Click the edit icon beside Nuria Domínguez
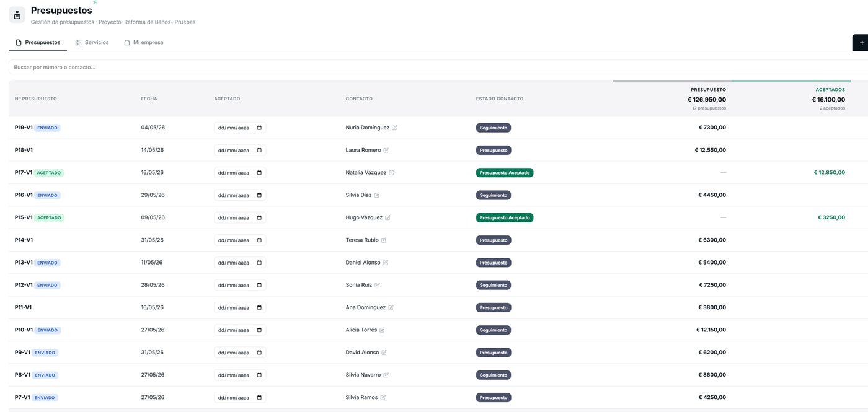868x412 pixels. click(x=394, y=128)
